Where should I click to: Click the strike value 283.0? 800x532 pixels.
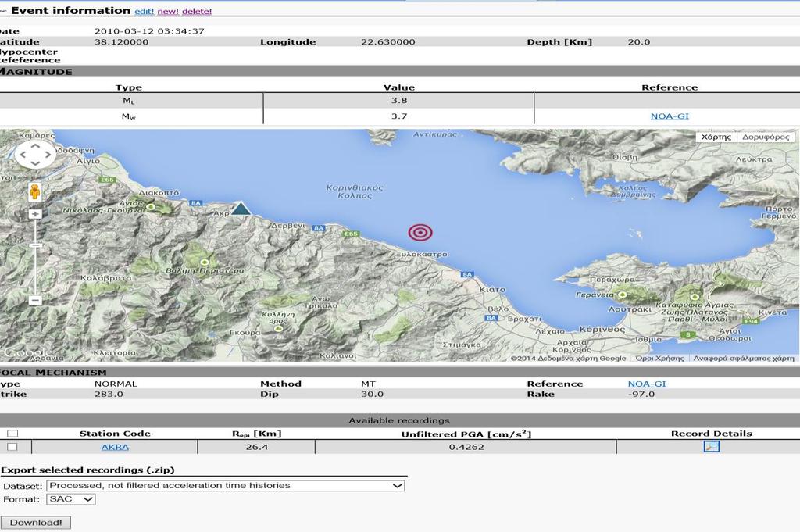(x=109, y=394)
